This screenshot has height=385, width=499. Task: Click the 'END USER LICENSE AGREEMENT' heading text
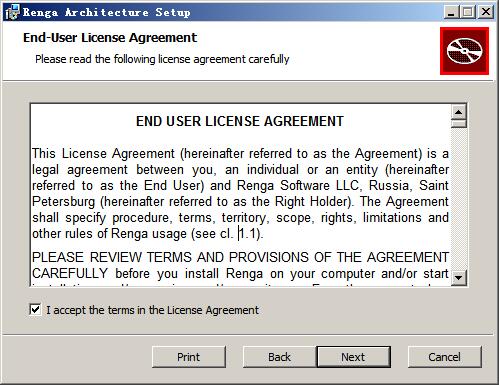(240, 121)
